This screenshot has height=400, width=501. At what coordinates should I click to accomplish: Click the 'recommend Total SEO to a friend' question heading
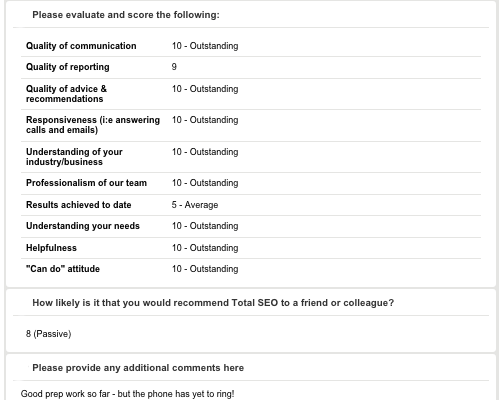click(213, 303)
